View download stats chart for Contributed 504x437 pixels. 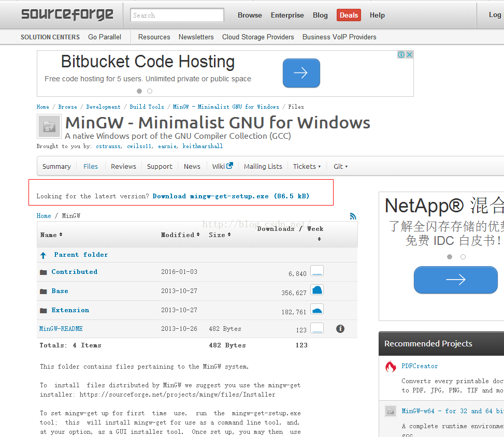point(317,271)
